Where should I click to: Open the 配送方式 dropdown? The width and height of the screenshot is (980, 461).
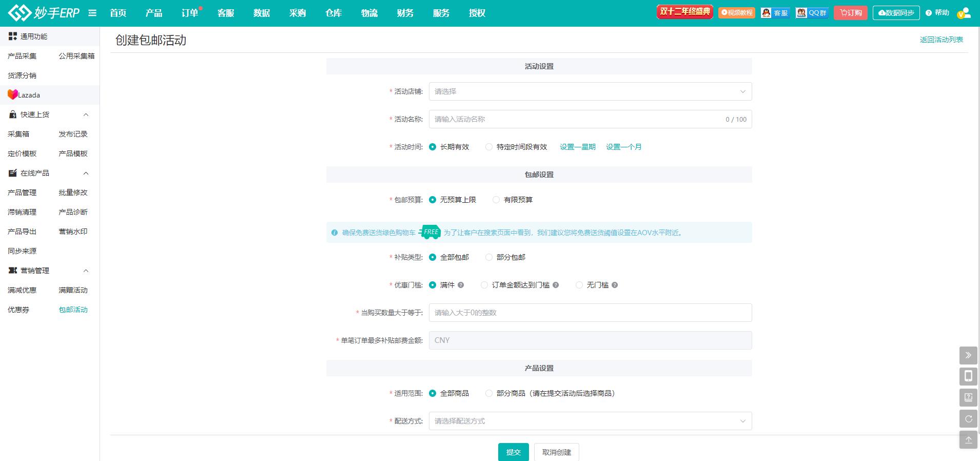590,421
